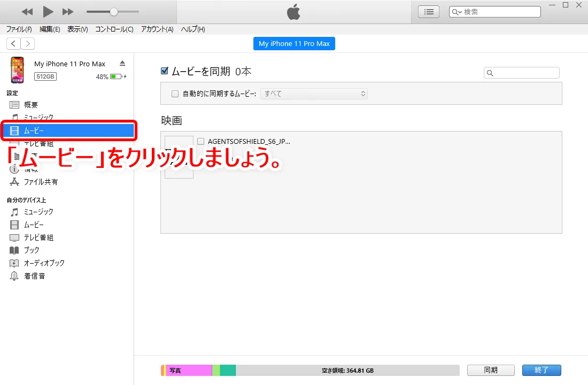Check the AGENTSOFSHIELD_S6_JP movie checkbox
The height and width of the screenshot is (385, 588).
coord(200,142)
